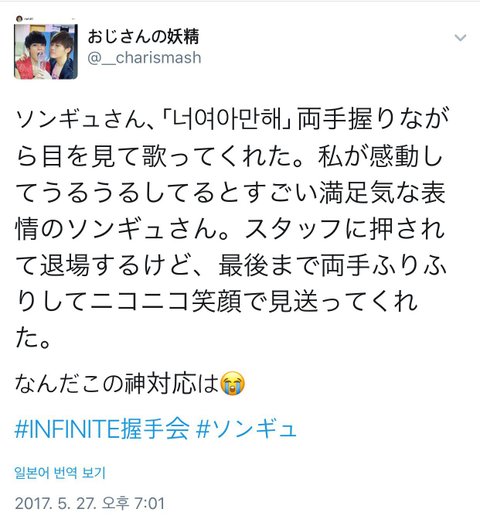This screenshot has height=526, width=480.
Task: Open the author's profile picture
Action: tap(46, 52)
